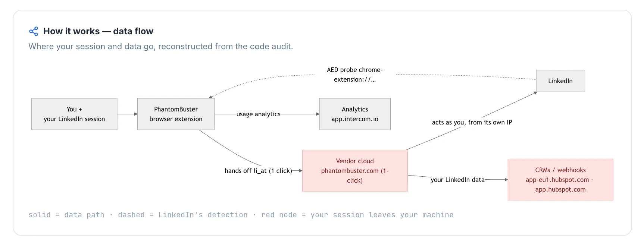Click the subtitle about session and data

click(x=161, y=47)
